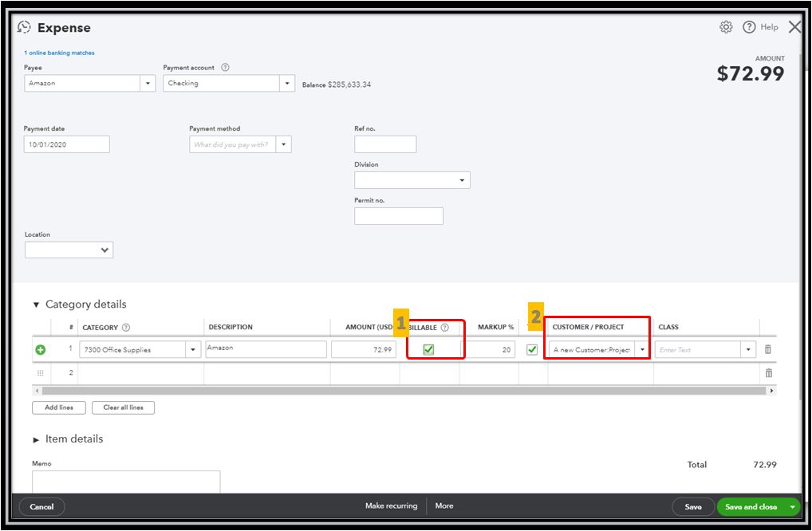Viewport: 812px width, 531px height.
Task: Show the Payment account help tooltip icon
Action: click(x=225, y=67)
